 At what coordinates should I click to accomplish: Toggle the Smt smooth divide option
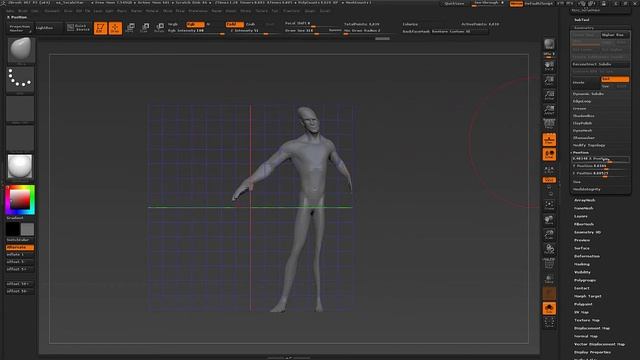[615, 79]
